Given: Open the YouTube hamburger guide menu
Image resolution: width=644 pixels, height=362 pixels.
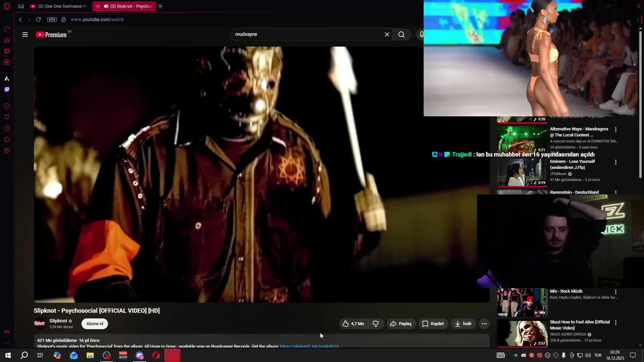Looking at the screenshot, I should tap(25, 35).
